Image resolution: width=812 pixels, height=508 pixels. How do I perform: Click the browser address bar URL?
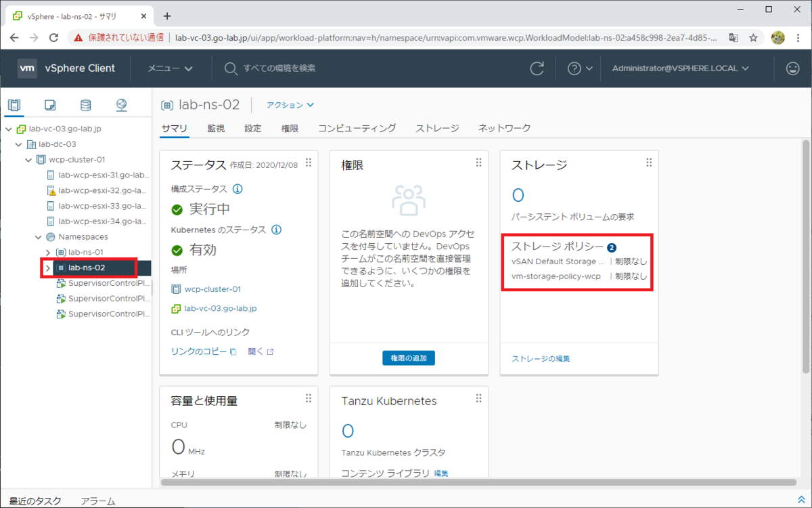[x=447, y=38]
